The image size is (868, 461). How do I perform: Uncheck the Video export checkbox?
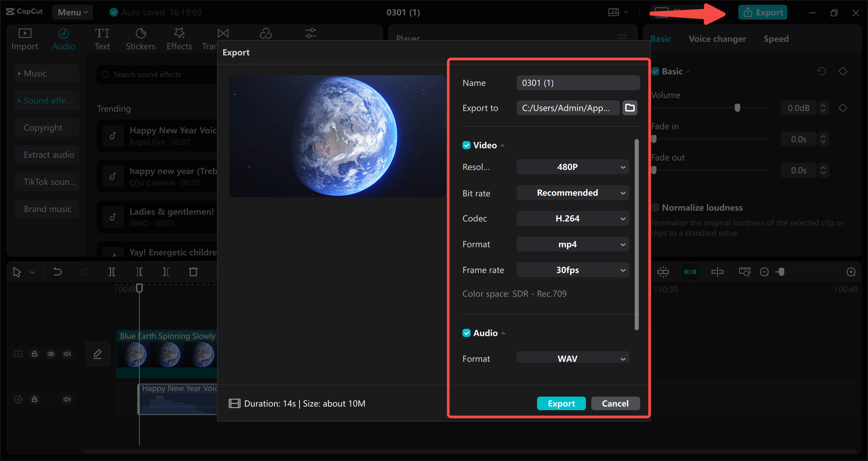tap(467, 145)
